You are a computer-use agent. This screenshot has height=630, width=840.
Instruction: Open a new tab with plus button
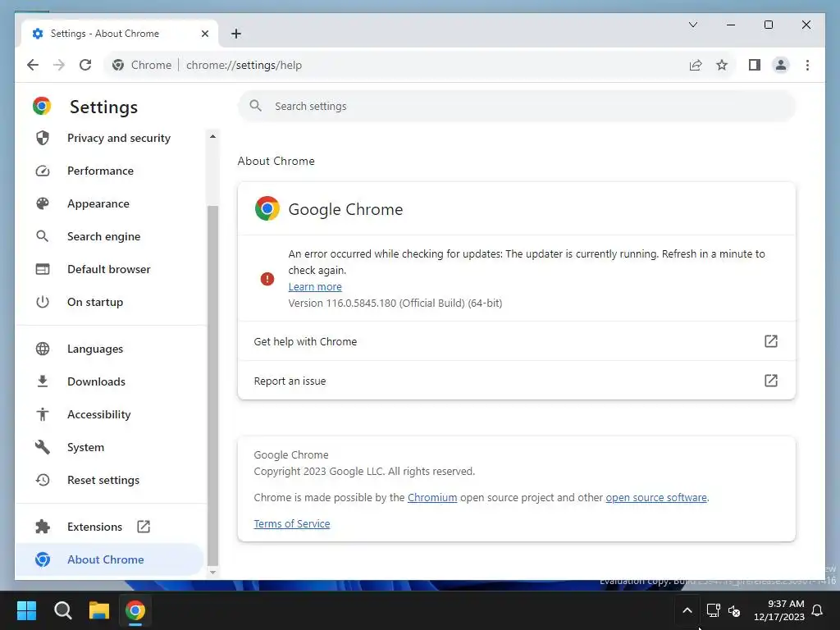(235, 34)
